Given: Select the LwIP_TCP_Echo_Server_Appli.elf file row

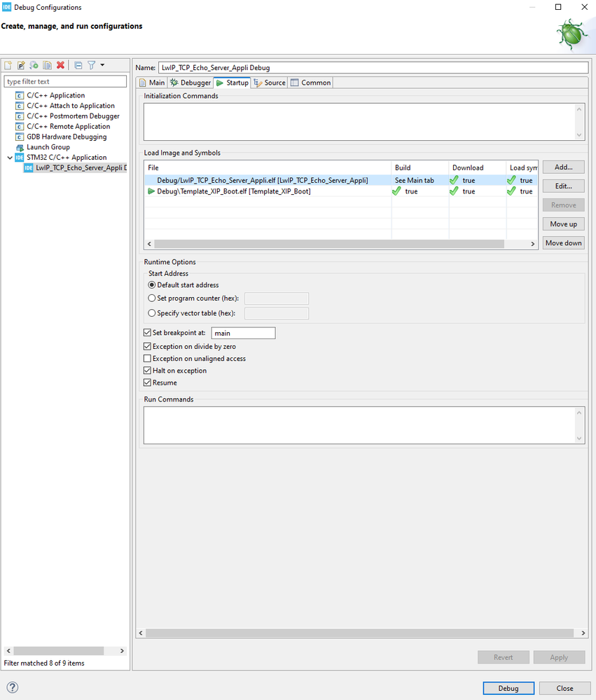Looking at the screenshot, I should (x=341, y=180).
